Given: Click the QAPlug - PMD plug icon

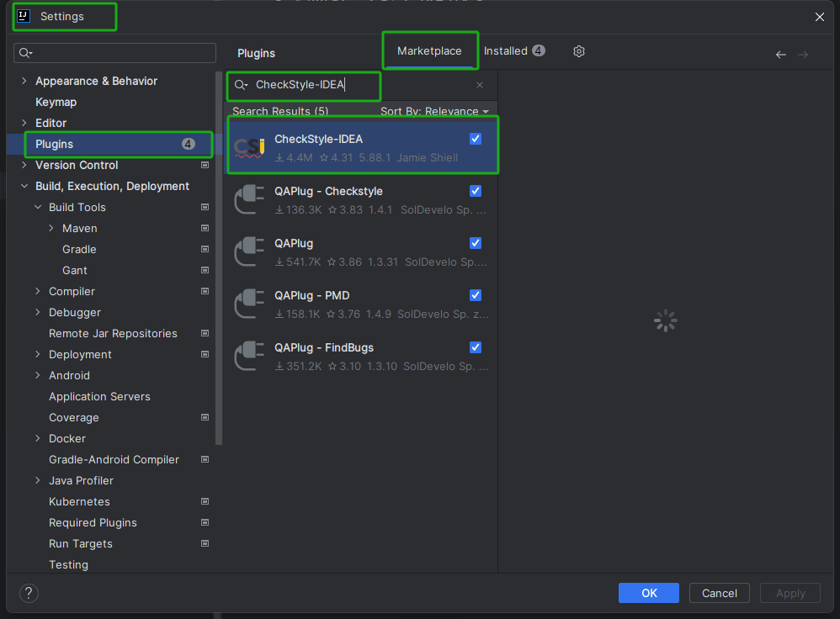Looking at the screenshot, I should click(x=249, y=304).
